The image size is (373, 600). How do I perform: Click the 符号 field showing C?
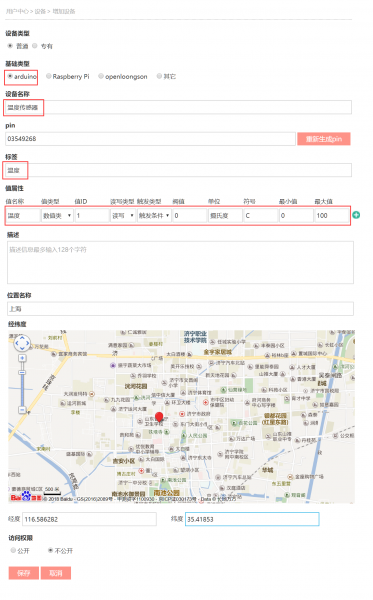(x=260, y=215)
